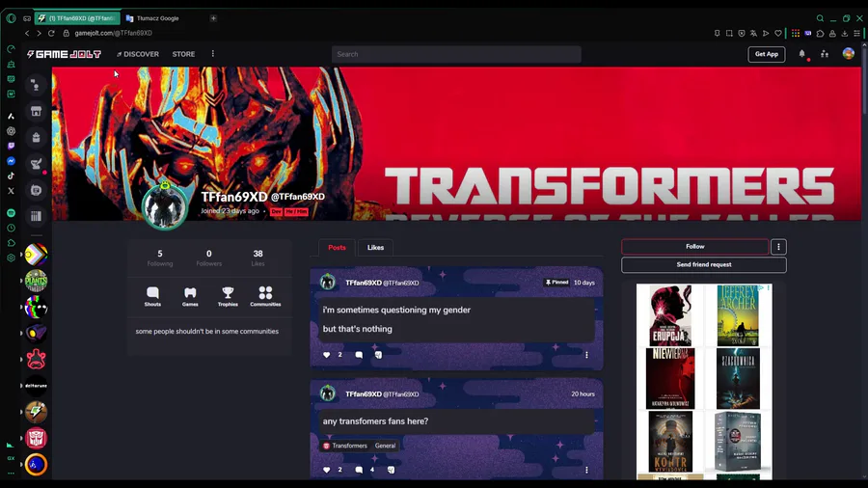Send friend request to TFfan69XD
The image size is (868, 488).
pos(704,265)
